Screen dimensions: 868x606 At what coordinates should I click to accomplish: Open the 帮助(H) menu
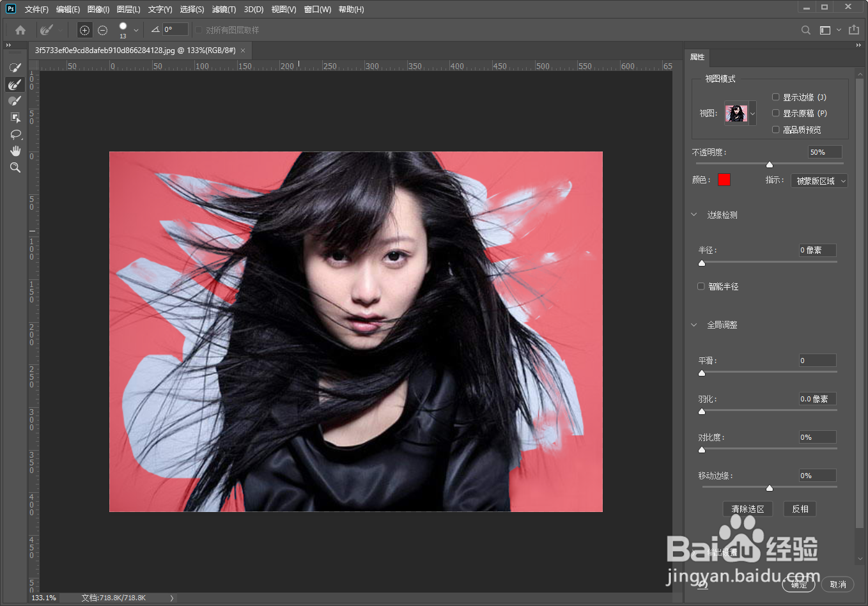[x=351, y=10]
